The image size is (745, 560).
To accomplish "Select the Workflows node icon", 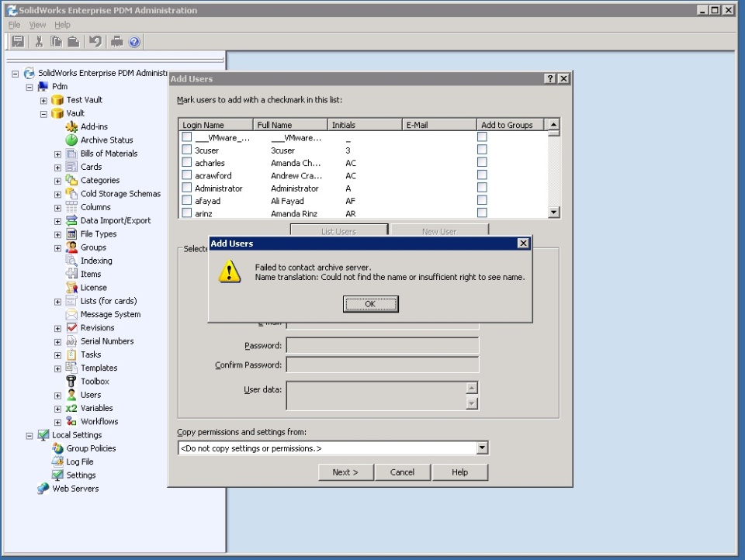I will 71,421.
